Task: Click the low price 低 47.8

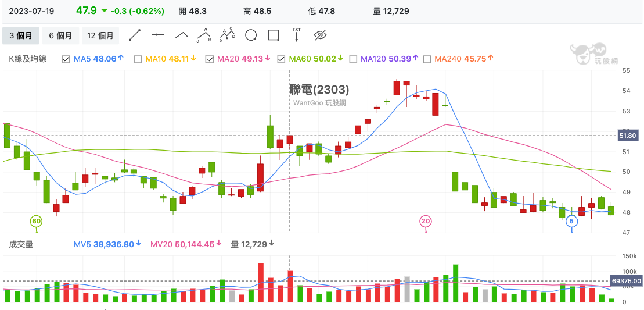Action: tap(321, 11)
